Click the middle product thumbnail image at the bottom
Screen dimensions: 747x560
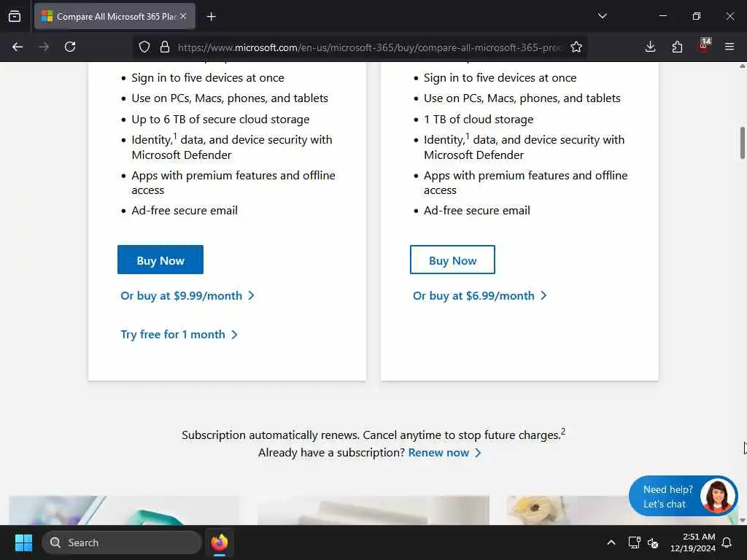[x=373, y=510]
